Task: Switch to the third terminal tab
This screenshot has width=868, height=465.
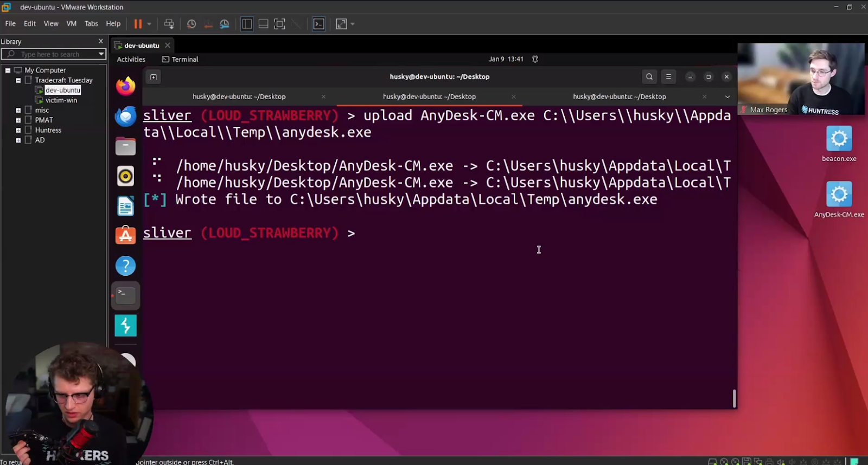Action: click(x=620, y=96)
